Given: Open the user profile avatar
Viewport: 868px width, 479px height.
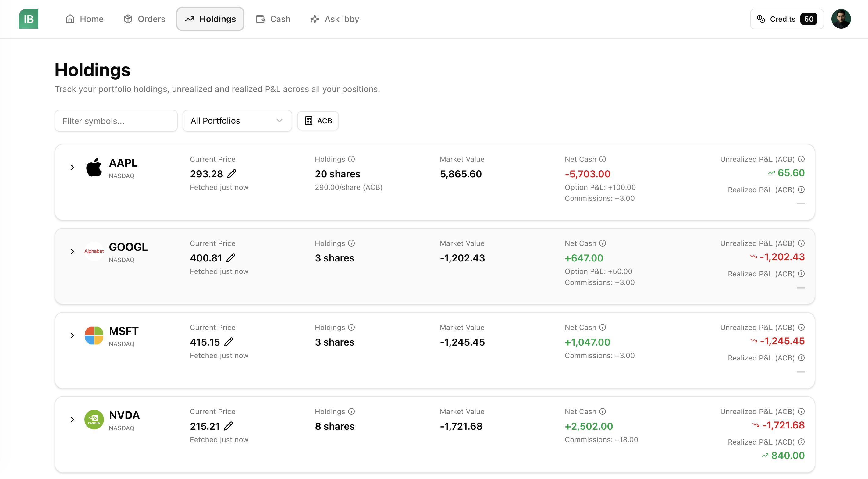Looking at the screenshot, I should [x=841, y=19].
